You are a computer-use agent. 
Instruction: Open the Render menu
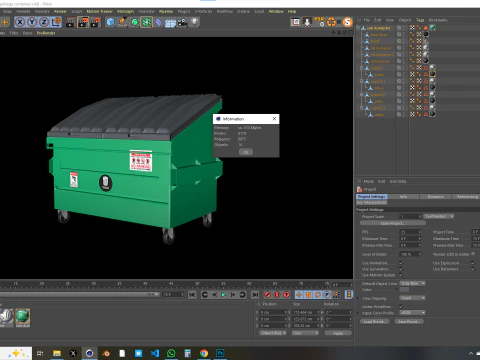(60, 11)
